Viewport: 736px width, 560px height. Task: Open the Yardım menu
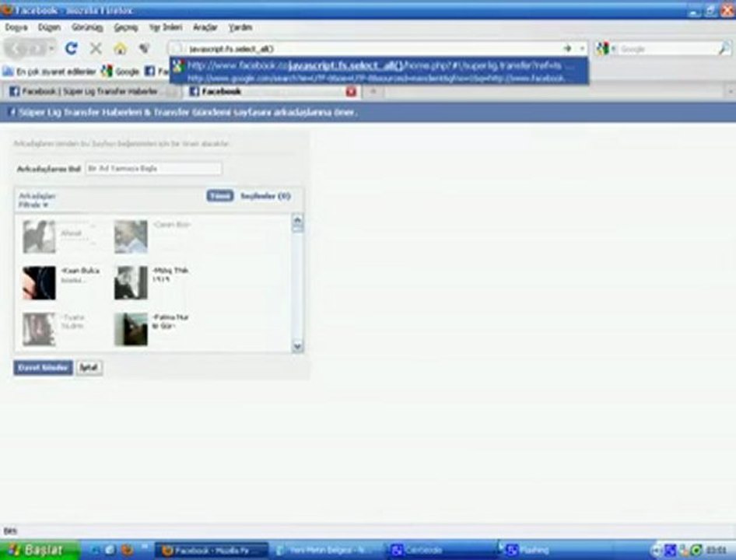[240, 27]
